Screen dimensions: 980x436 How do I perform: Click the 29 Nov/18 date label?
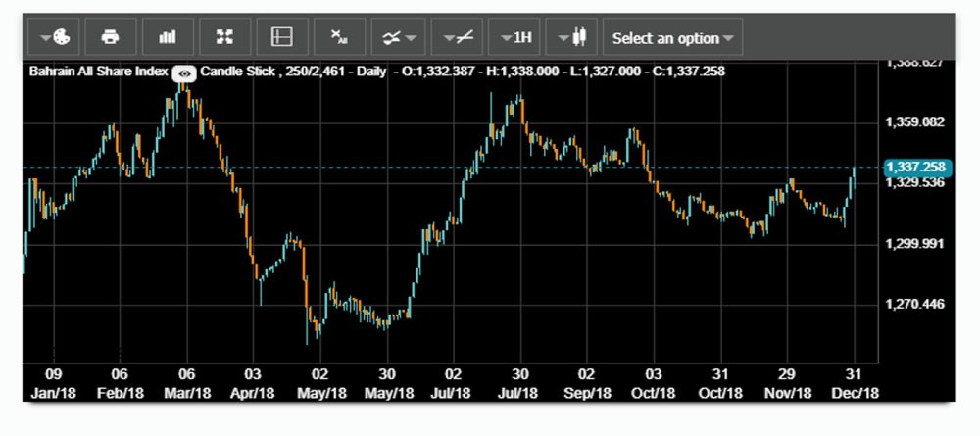coord(787,383)
